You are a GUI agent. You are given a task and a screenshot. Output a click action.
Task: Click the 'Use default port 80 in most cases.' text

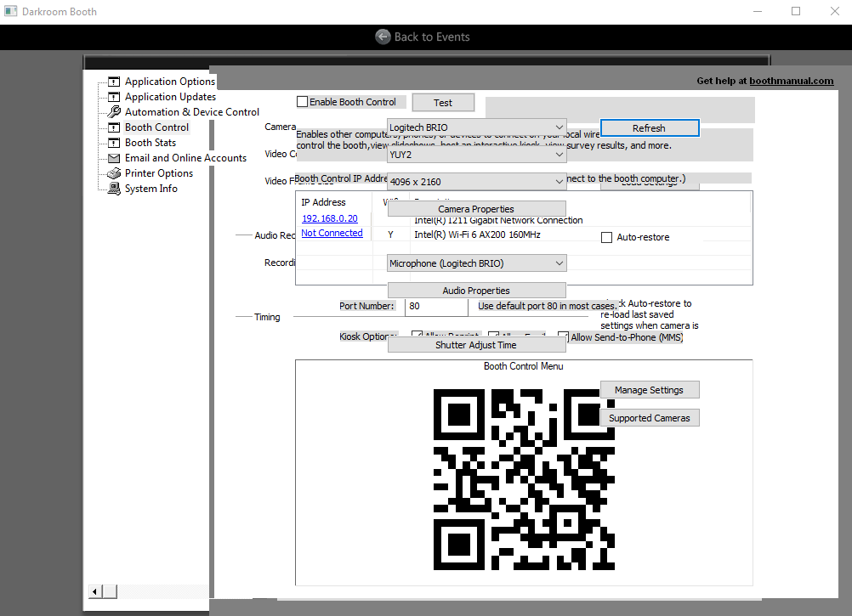click(548, 306)
